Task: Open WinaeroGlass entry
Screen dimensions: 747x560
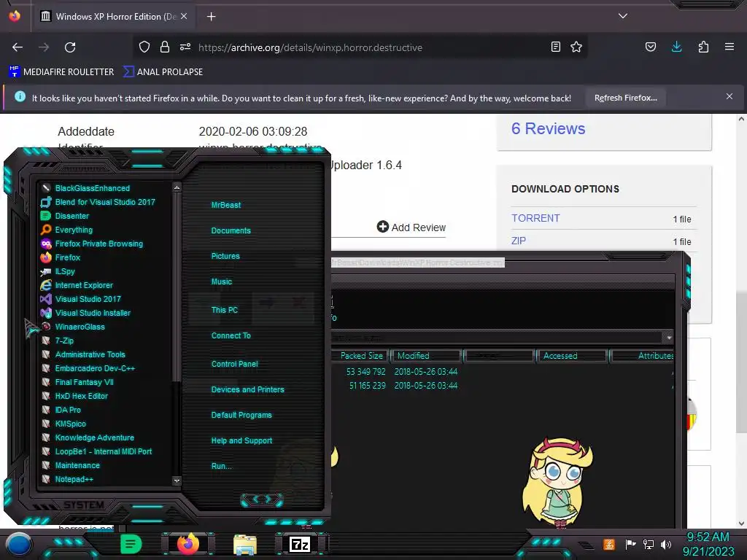Action: pos(72,327)
